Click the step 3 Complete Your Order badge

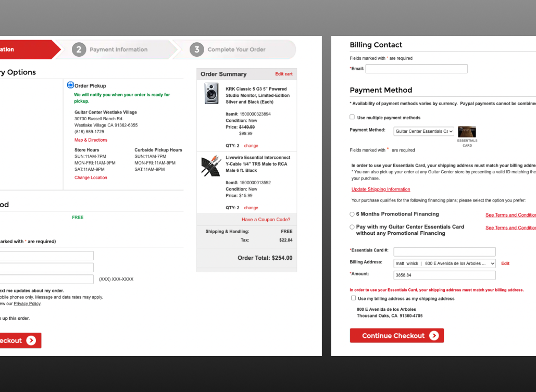pos(197,49)
